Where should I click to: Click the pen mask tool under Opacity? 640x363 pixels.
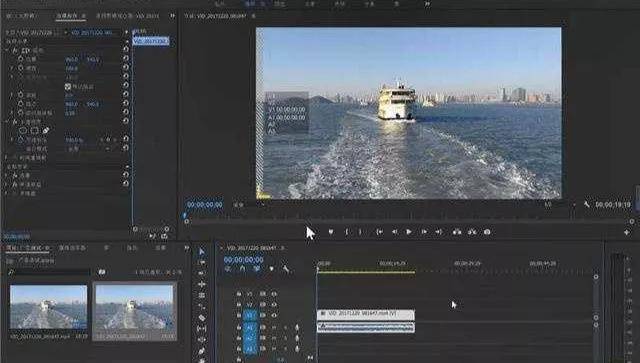(46, 131)
